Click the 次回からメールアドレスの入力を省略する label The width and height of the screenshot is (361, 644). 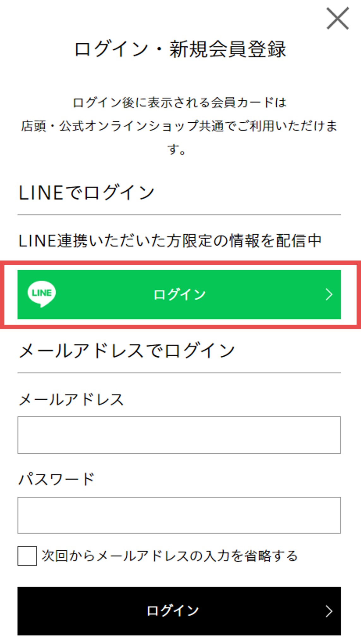tap(170, 556)
